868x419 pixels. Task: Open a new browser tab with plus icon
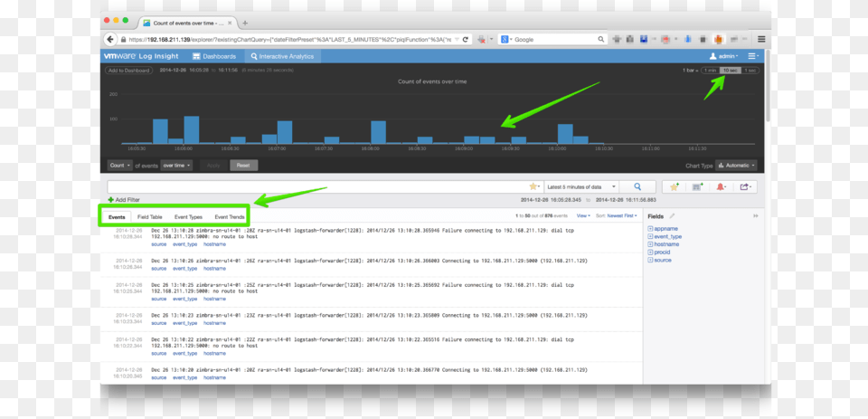pos(245,24)
